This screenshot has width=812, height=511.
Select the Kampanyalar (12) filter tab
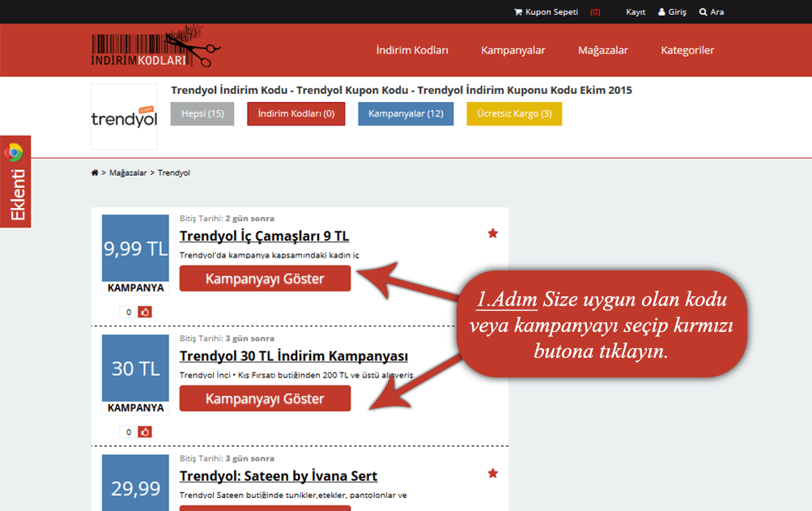point(406,113)
